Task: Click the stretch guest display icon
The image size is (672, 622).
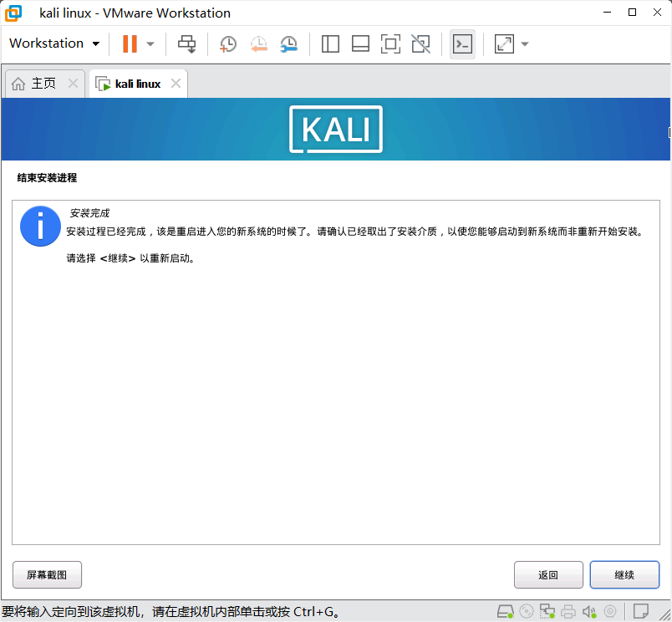Action: [x=504, y=43]
